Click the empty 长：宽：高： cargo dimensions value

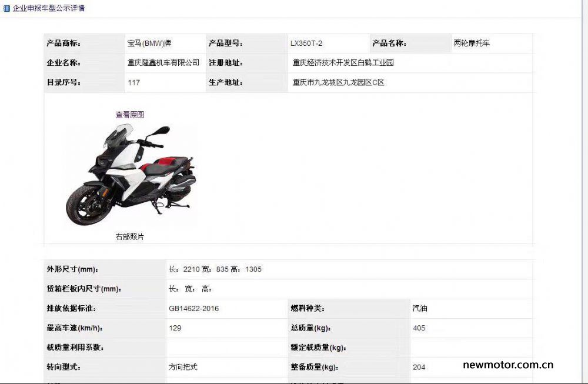(x=190, y=289)
